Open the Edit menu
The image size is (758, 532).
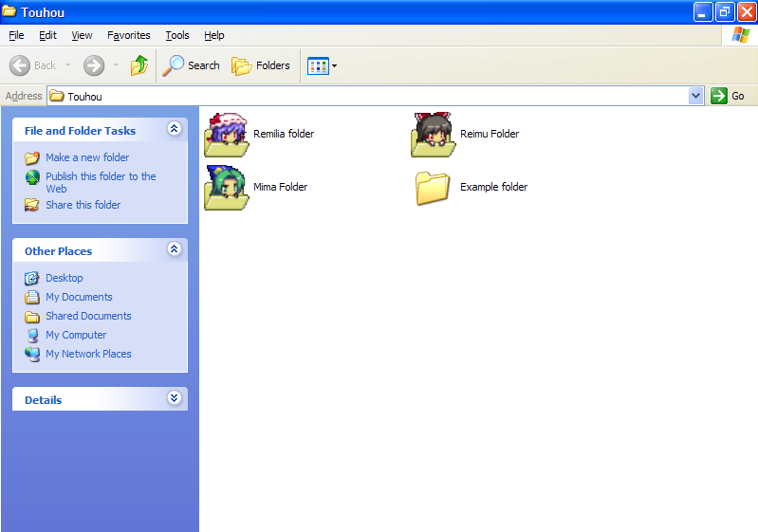click(x=47, y=35)
